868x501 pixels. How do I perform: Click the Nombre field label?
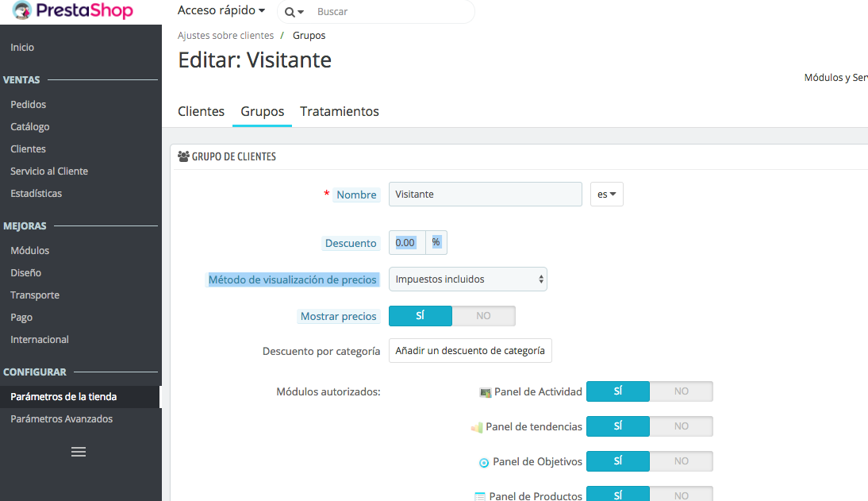(356, 195)
